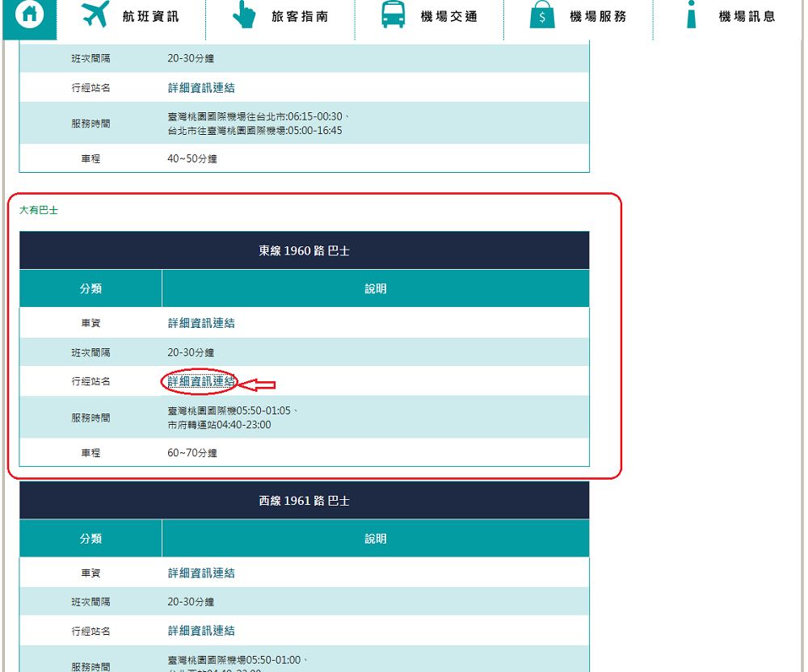Click 分類 column header in 西線 1961 table
The width and height of the screenshot is (808, 672).
(x=90, y=539)
